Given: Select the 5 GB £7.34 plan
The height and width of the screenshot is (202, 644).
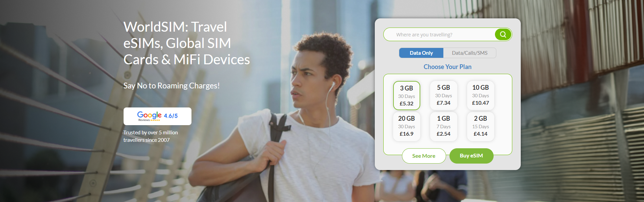Looking at the screenshot, I should (x=444, y=95).
